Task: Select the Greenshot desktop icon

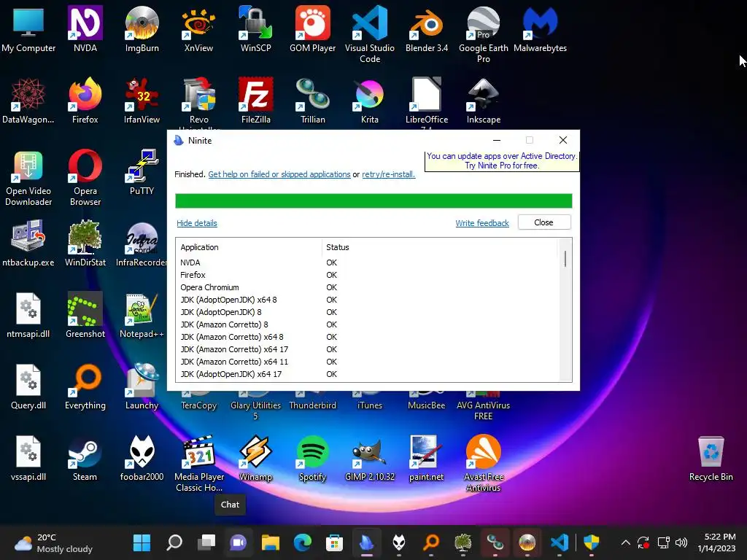Action: click(x=85, y=315)
